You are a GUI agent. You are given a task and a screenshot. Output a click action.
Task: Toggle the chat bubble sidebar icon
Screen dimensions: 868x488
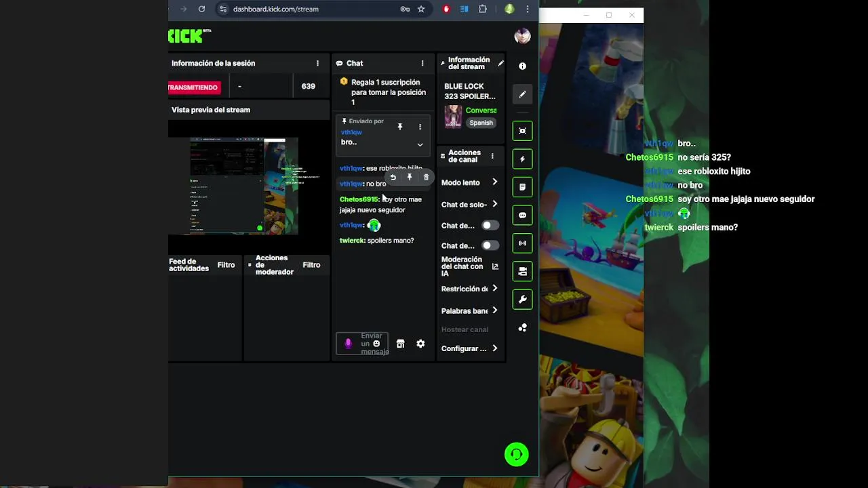coord(522,215)
